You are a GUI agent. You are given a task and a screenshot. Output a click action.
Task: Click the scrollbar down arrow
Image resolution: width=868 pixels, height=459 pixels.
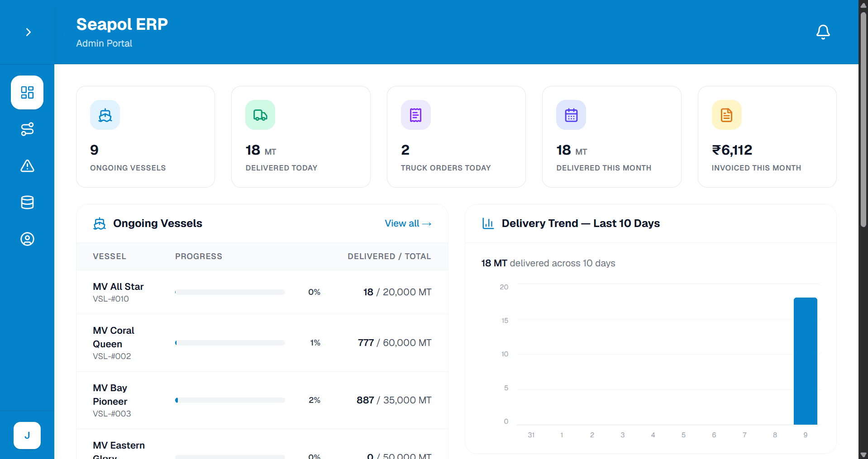(x=863, y=455)
